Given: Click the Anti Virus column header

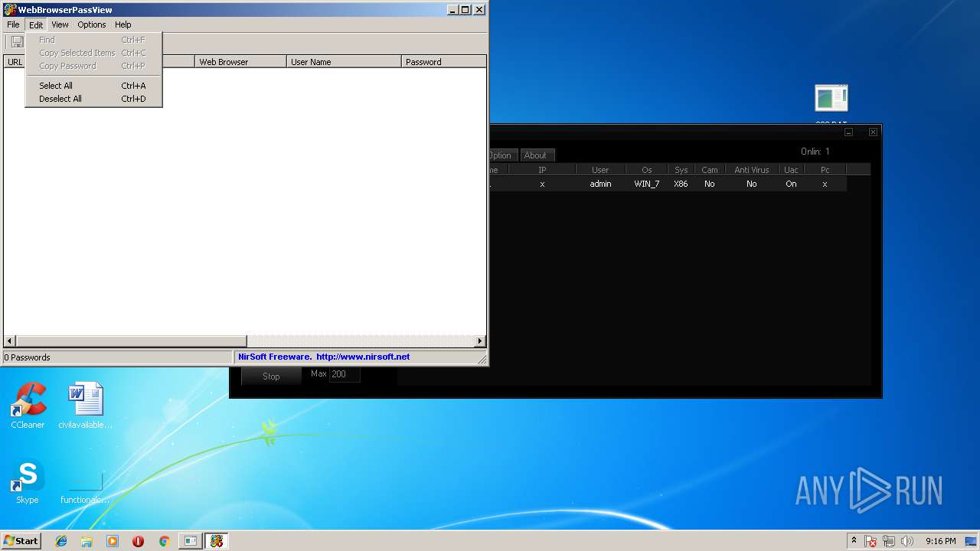Looking at the screenshot, I should (x=752, y=170).
